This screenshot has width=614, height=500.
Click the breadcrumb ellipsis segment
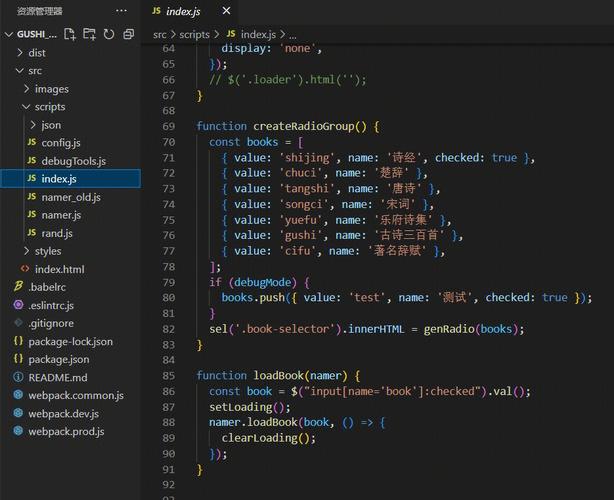(293, 36)
